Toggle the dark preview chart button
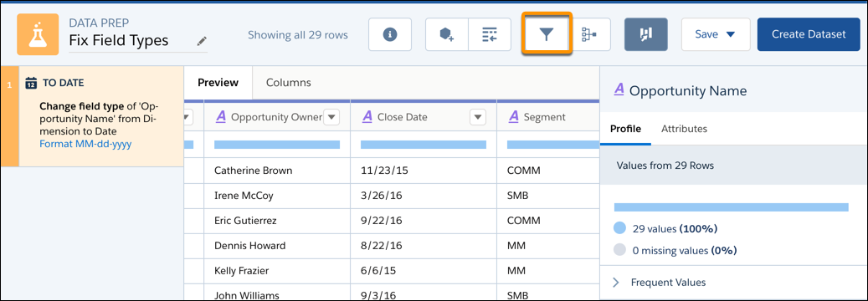The width and height of the screenshot is (868, 301). point(646,34)
